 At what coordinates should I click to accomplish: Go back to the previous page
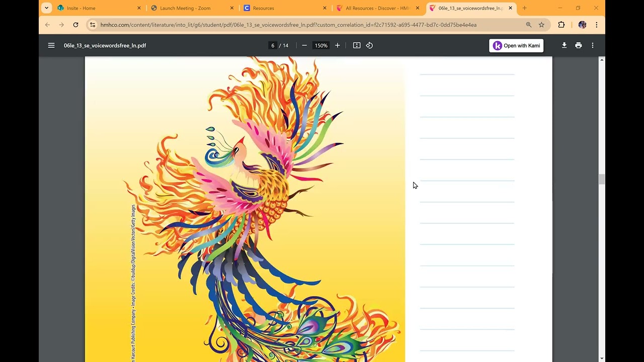[x=47, y=25]
